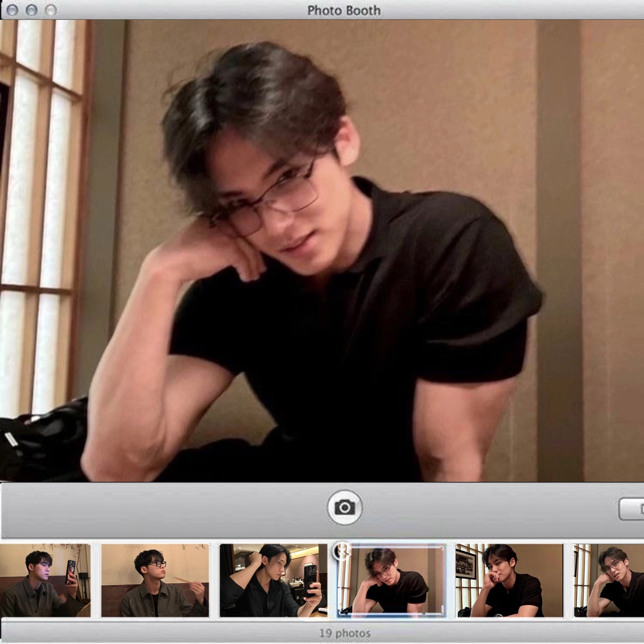The width and height of the screenshot is (644, 644).
Task: Select the first thumbnail with phone selfie
Action: coord(45,580)
